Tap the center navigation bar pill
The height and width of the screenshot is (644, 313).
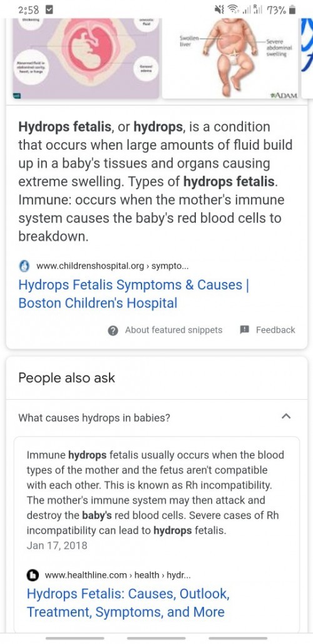click(156, 638)
